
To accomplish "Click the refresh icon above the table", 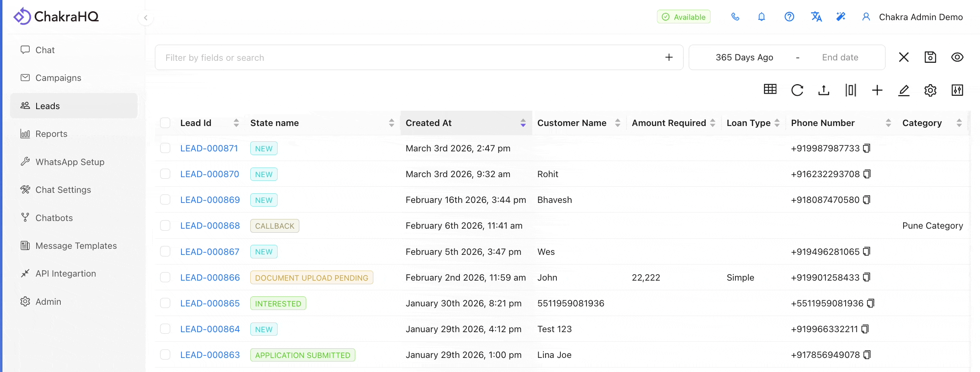I will click(x=797, y=90).
